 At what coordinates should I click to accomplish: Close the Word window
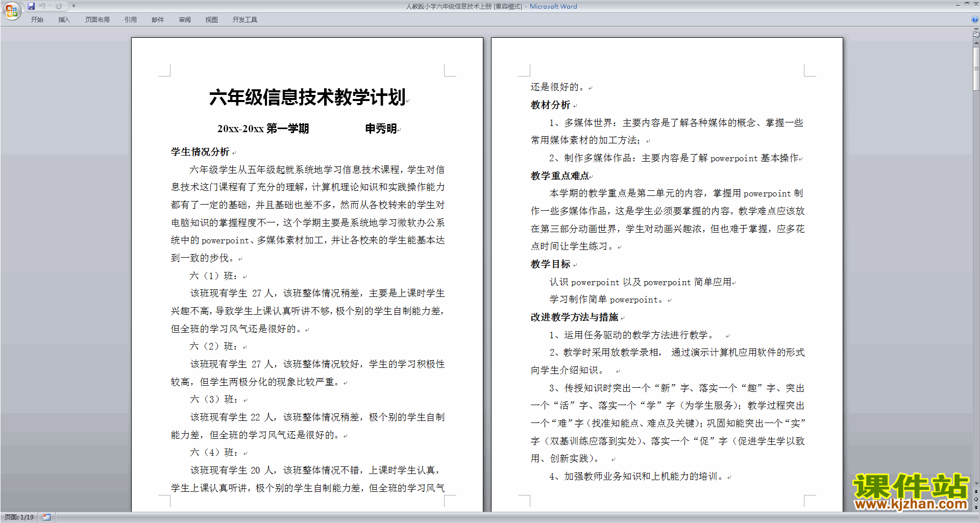tap(976, 4)
